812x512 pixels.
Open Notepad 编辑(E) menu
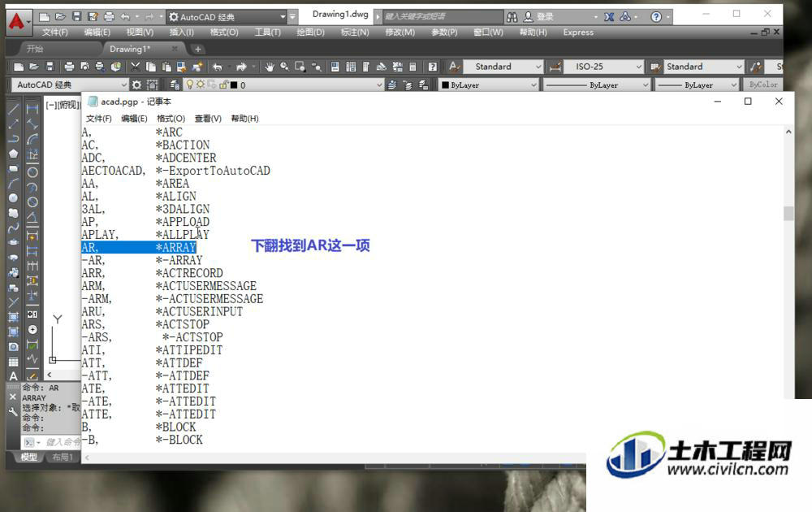coord(134,119)
